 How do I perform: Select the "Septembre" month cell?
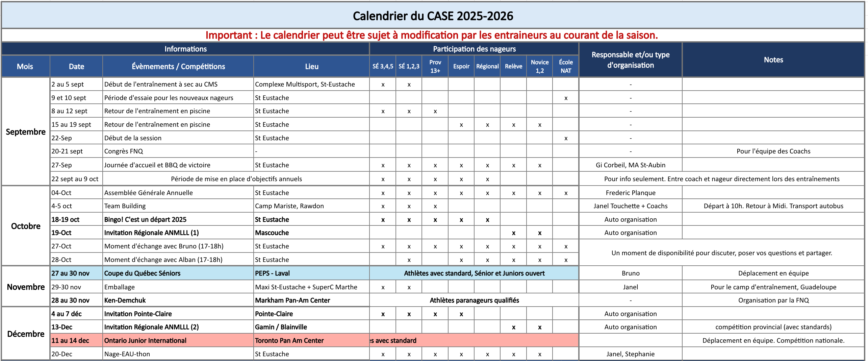[26, 132]
